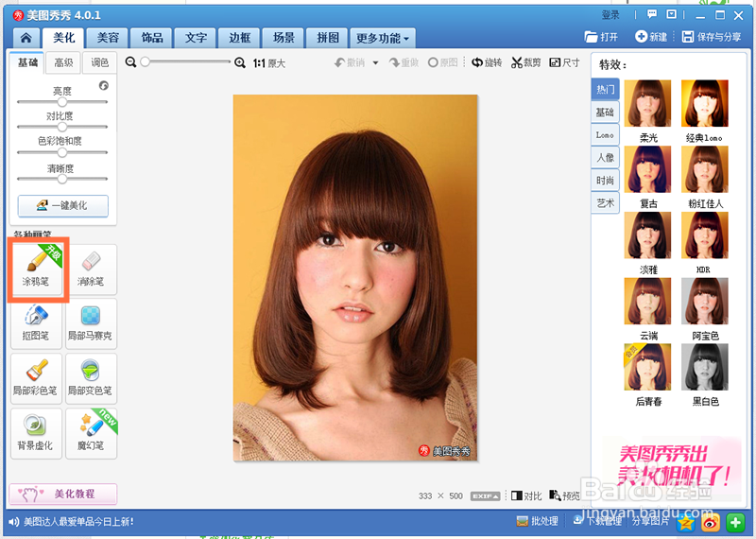This screenshot has height=539, width=756.
Task: Click the 保存与分享 save button
Action: 712,37
